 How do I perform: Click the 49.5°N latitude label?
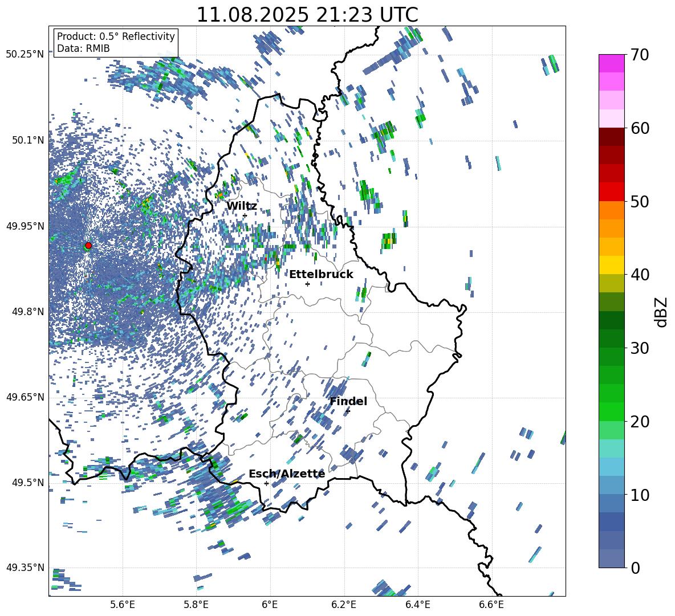click(x=27, y=482)
